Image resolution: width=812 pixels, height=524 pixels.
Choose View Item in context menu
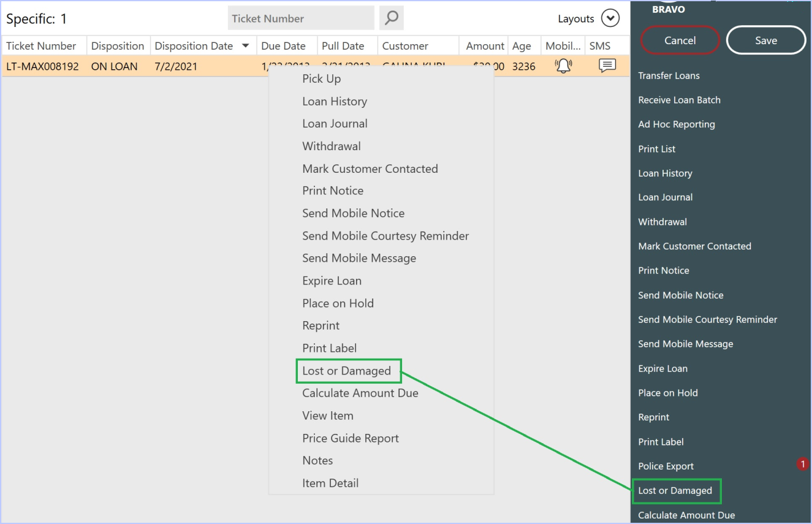[x=328, y=416]
